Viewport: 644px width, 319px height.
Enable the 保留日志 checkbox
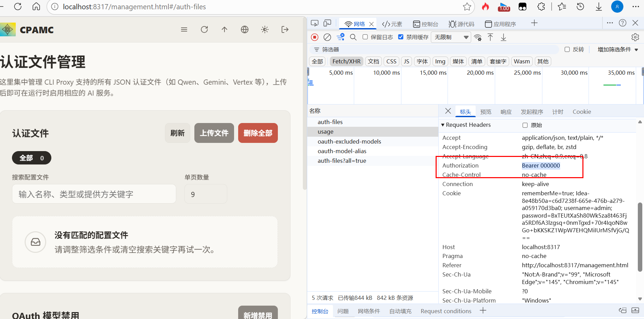[x=365, y=37]
